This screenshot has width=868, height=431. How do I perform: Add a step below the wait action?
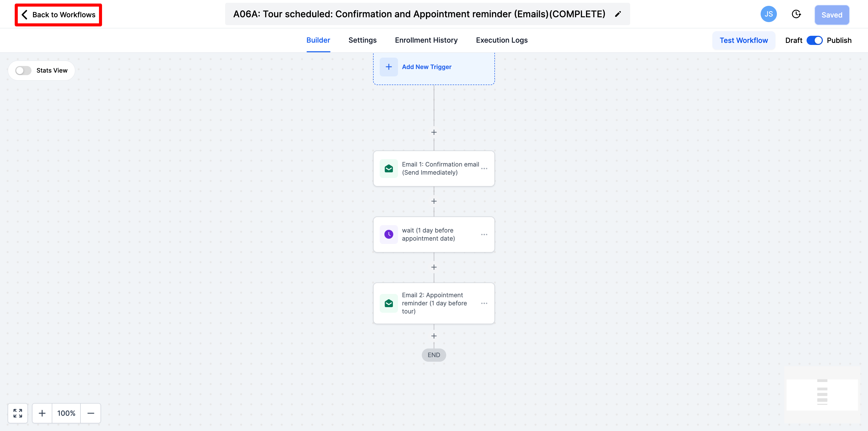point(434,267)
